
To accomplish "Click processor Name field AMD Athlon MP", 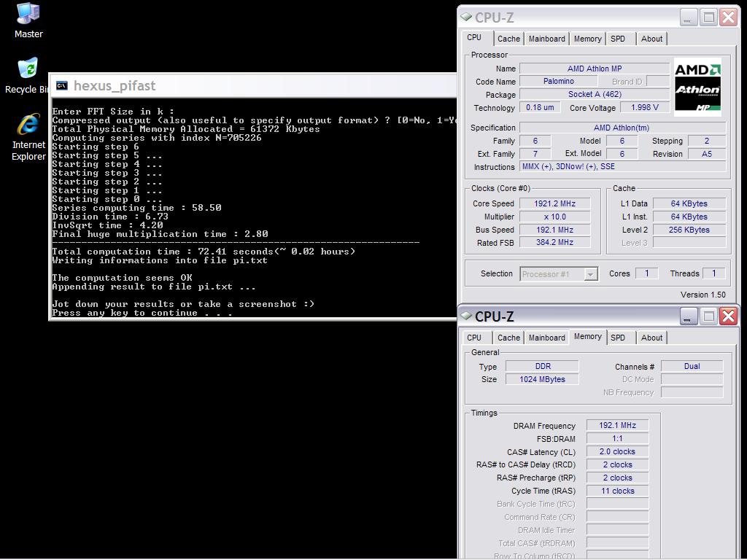I will point(594,69).
